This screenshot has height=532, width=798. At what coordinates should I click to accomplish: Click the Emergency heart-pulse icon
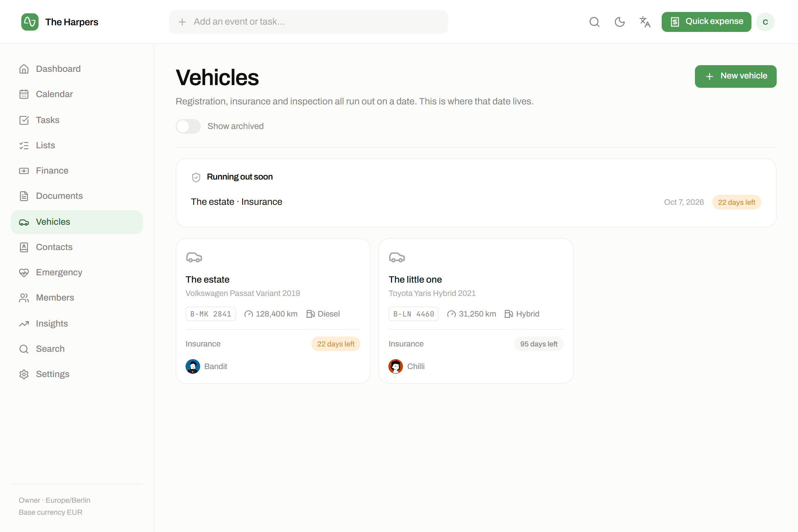click(x=24, y=272)
